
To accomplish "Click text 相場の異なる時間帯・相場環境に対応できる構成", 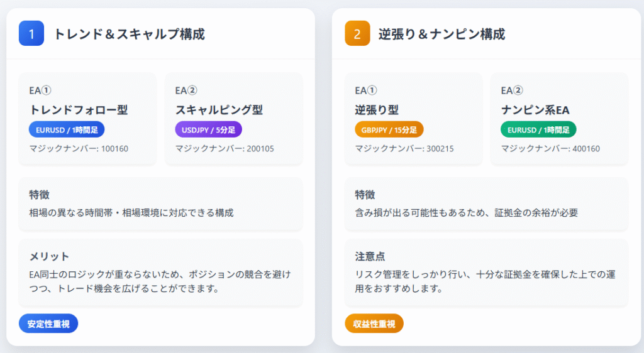I will tap(131, 213).
